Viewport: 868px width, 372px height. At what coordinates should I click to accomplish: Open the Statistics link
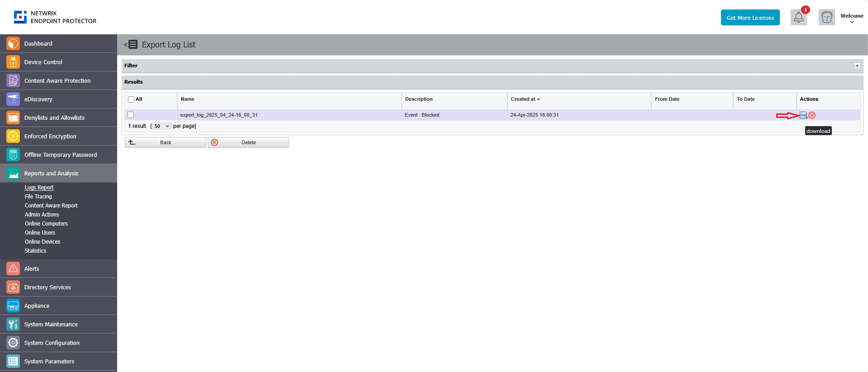(x=35, y=251)
